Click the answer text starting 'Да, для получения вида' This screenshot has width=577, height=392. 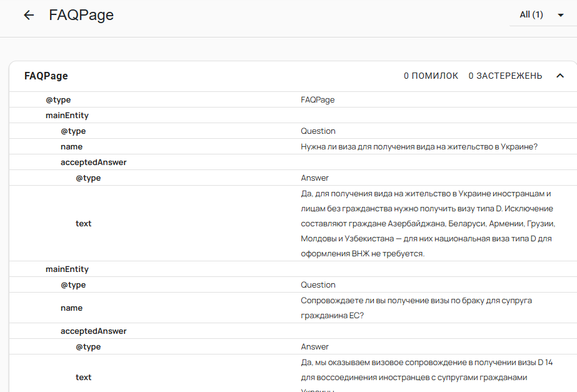(428, 223)
